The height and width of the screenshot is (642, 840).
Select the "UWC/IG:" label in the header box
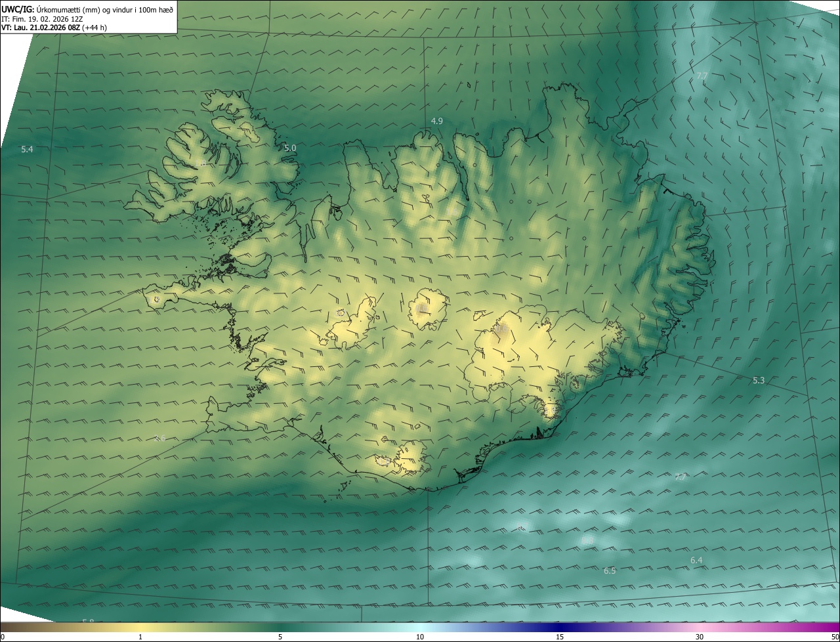coord(18,9)
